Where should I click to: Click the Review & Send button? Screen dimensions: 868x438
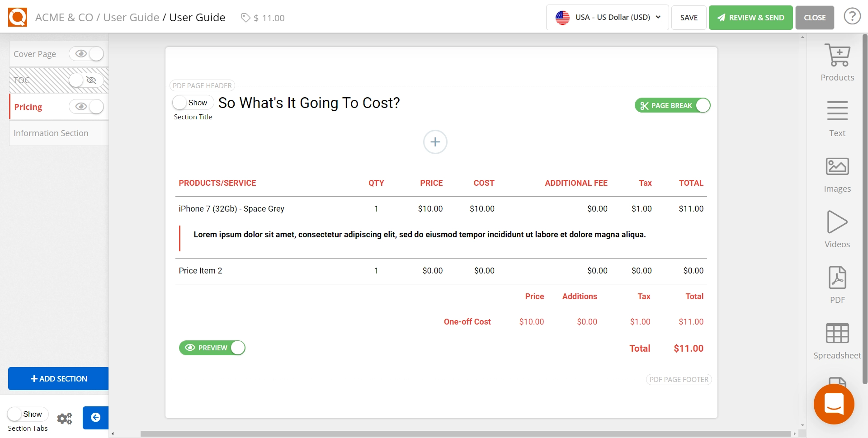coord(750,18)
